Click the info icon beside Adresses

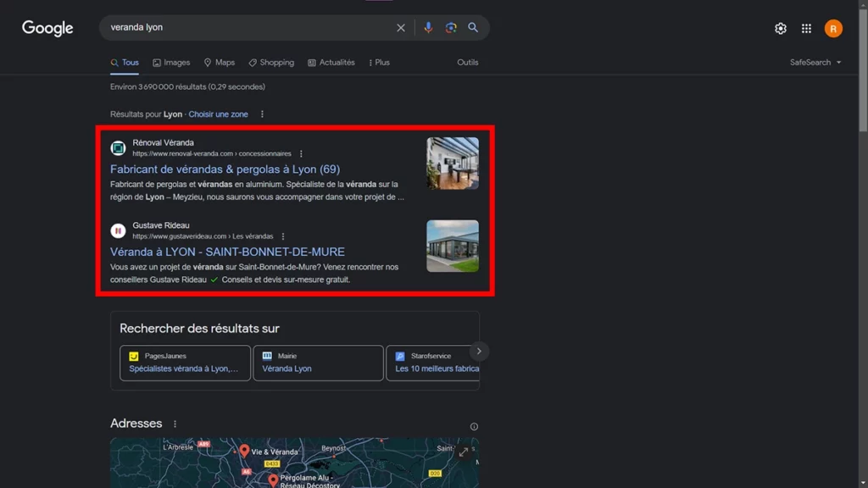pos(474,426)
